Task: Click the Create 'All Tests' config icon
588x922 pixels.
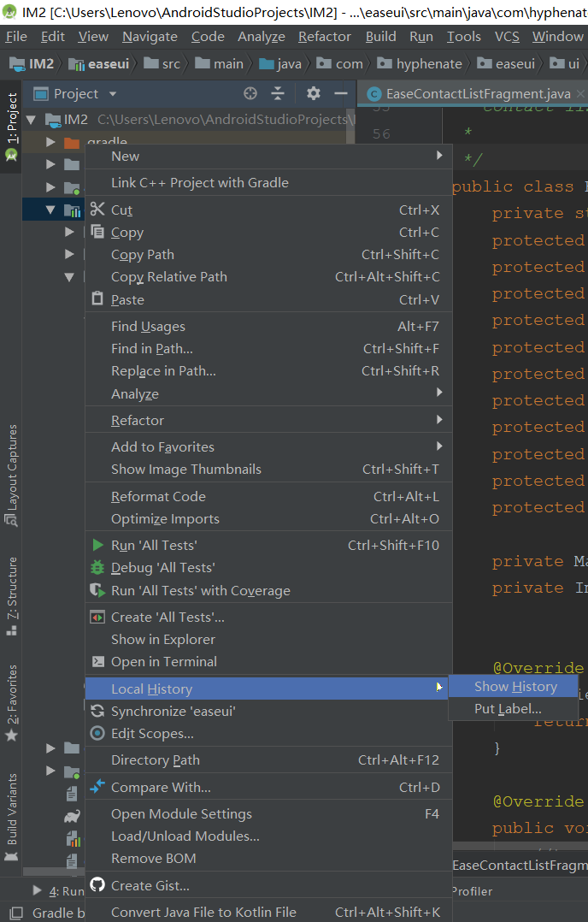Action: (97, 617)
